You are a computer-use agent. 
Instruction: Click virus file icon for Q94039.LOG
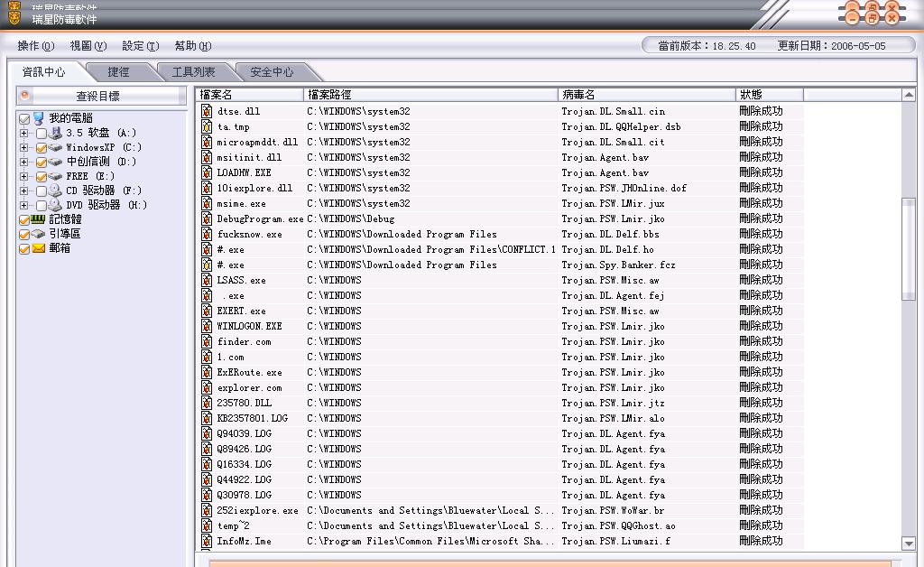[x=207, y=433]
